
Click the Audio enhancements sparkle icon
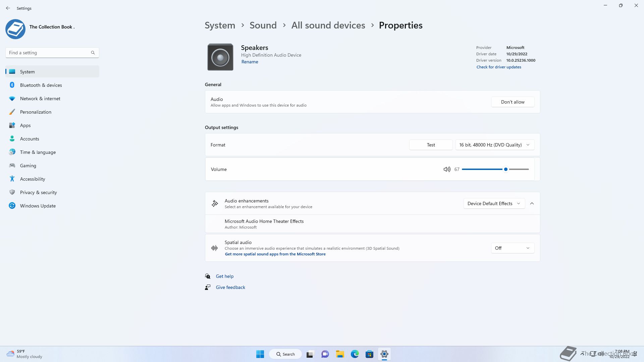[215, 203]
